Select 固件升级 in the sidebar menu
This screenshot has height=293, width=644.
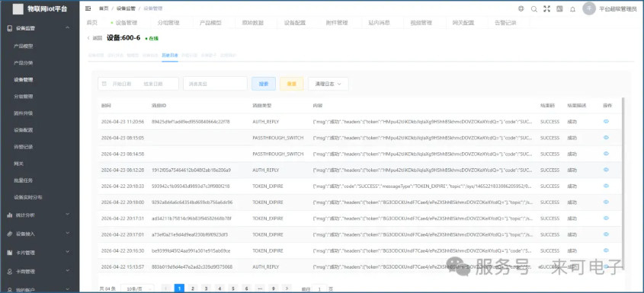pos(24,113)
